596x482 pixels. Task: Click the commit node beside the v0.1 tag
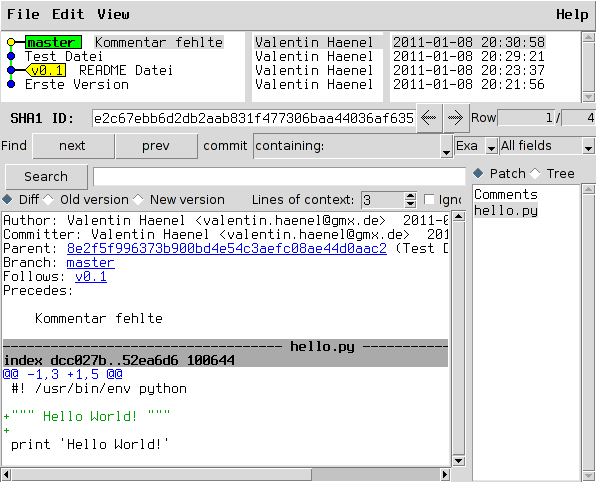[11, 70]
